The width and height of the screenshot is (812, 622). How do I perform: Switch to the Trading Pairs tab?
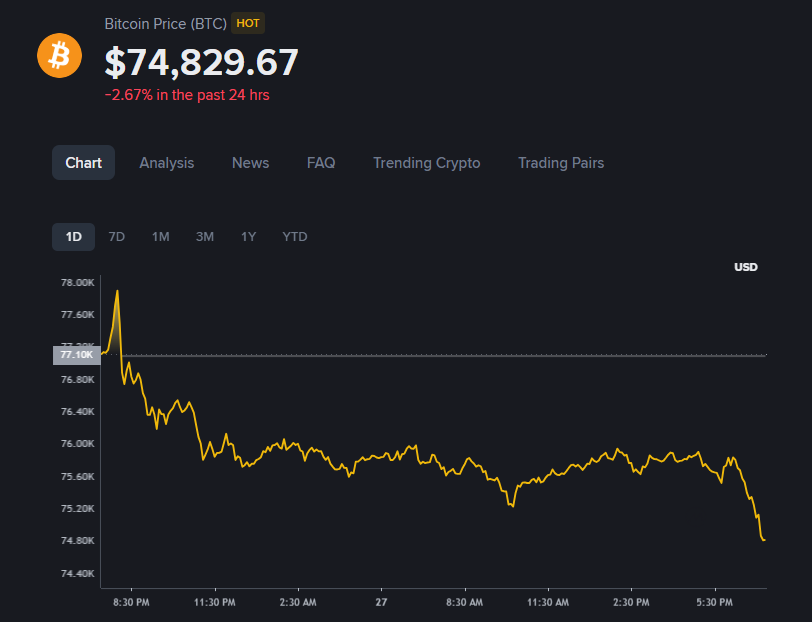561,163
